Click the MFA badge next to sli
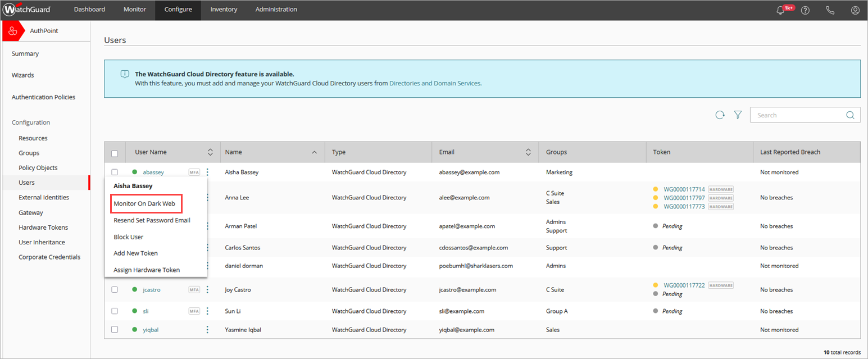This screenshot has width=868, height=359. 194,311
